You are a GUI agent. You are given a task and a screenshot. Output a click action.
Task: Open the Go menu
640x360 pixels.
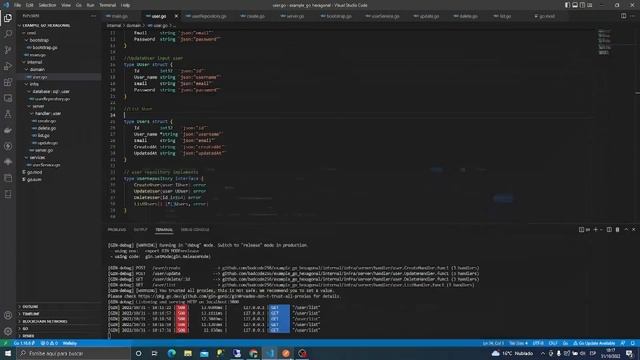(79, 5)
